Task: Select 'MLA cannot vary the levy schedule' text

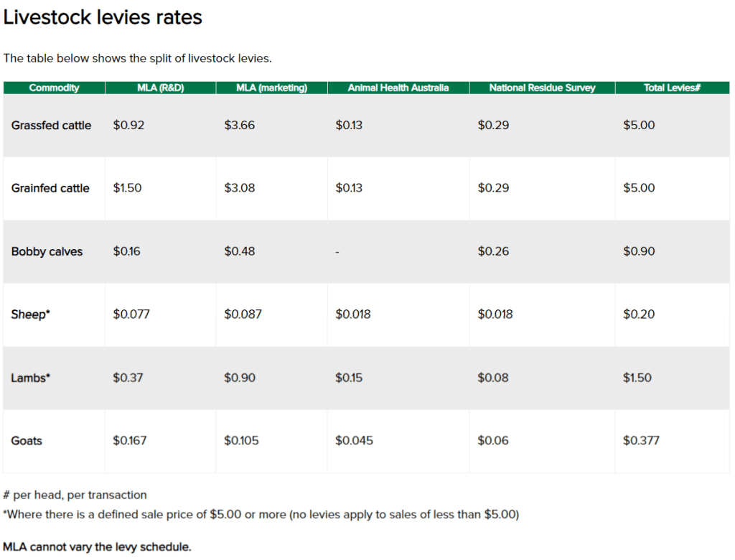Action: [97, 547]
